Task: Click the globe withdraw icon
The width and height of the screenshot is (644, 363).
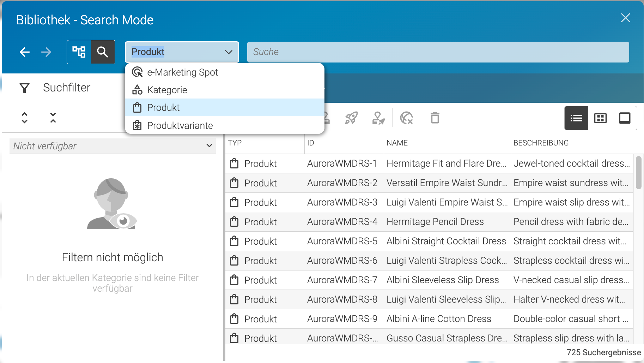Action: (x=406, y=118)
